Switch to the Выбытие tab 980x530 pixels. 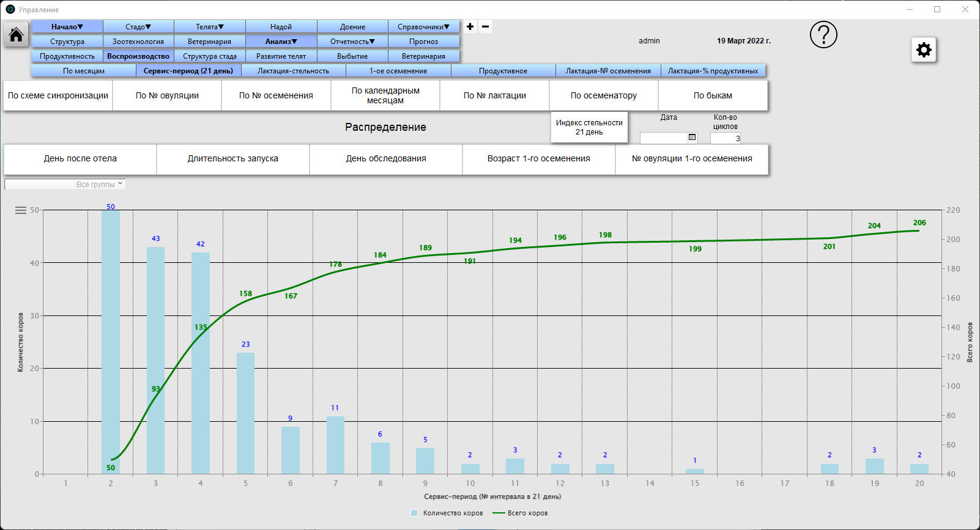pos(353,56)
